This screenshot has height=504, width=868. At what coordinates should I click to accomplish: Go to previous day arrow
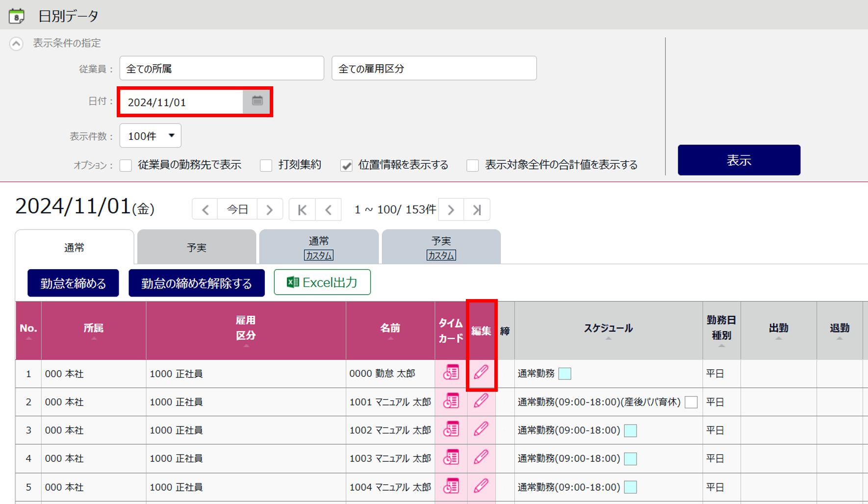click(205, 210)
